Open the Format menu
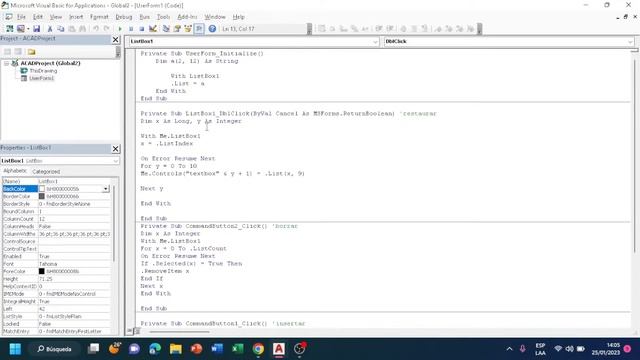The width and height of the screenshot is (640, 360). point(99,17)
